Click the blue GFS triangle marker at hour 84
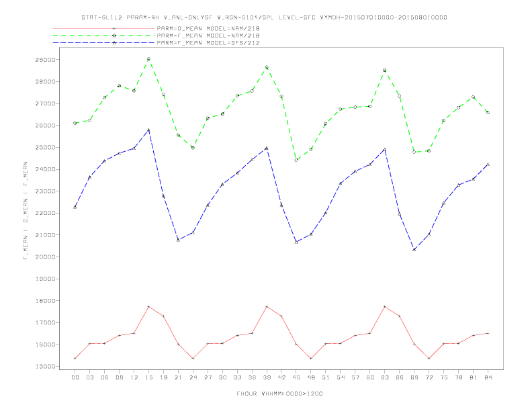 488,165
